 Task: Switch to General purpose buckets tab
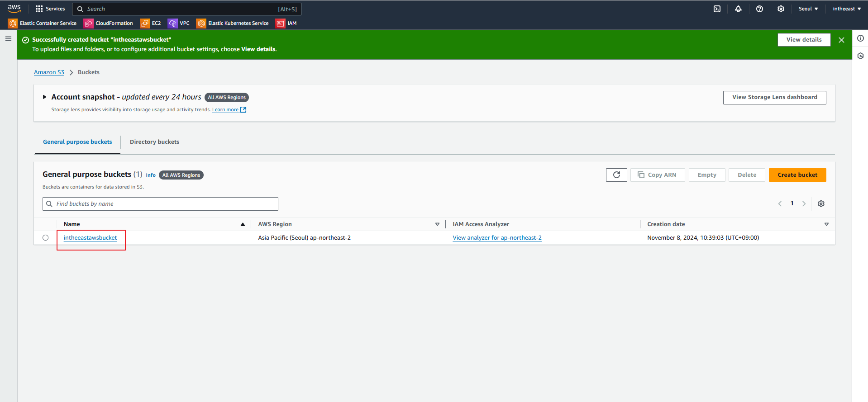pyautogui.click(x=77, y=142)
